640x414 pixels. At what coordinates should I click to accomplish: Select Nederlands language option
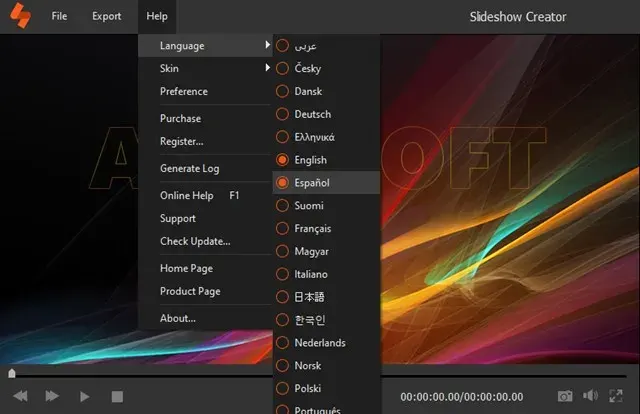pos(327,343)
